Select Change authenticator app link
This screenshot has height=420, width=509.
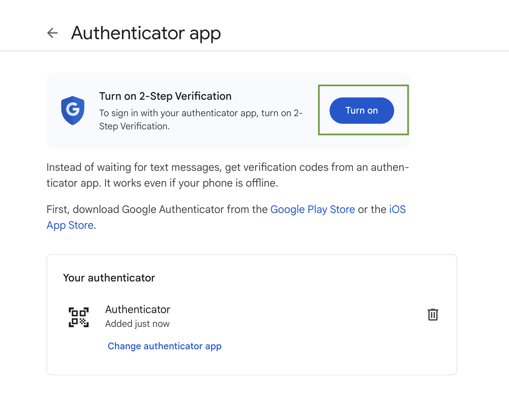(165, 346)
